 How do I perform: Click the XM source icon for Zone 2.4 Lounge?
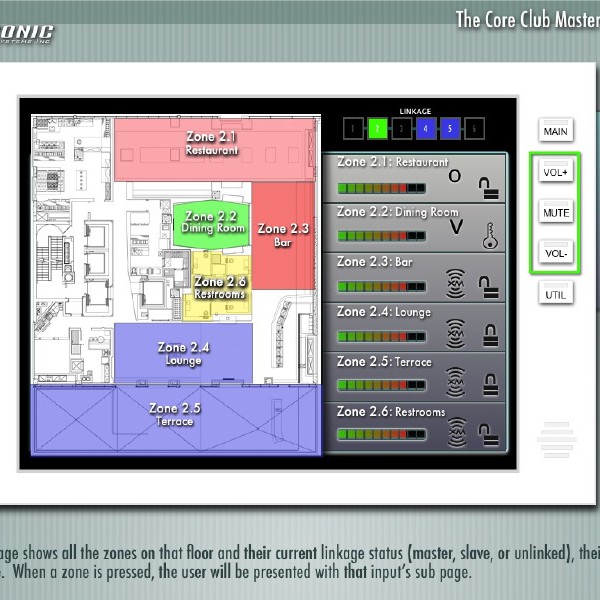(456, 333)
